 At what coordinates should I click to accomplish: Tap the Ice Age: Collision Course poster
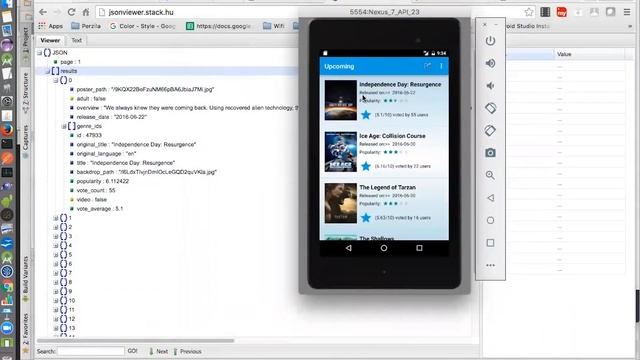(x=340, y=151)
